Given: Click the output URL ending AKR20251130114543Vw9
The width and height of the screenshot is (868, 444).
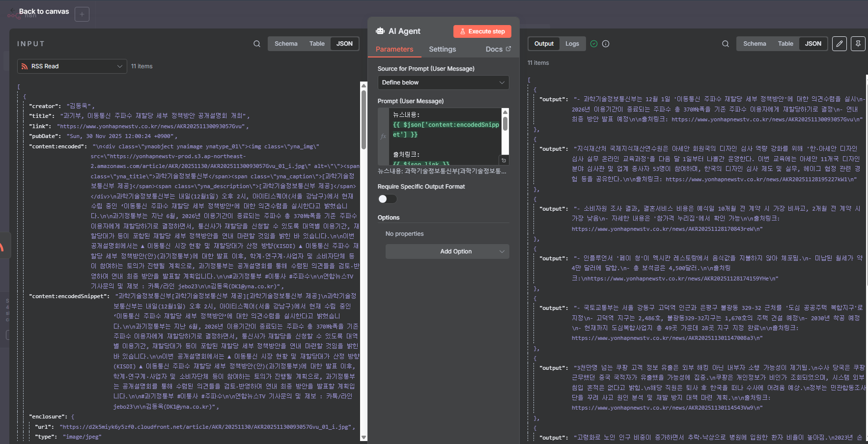Looking at the screenshot, I should (667, 408).
